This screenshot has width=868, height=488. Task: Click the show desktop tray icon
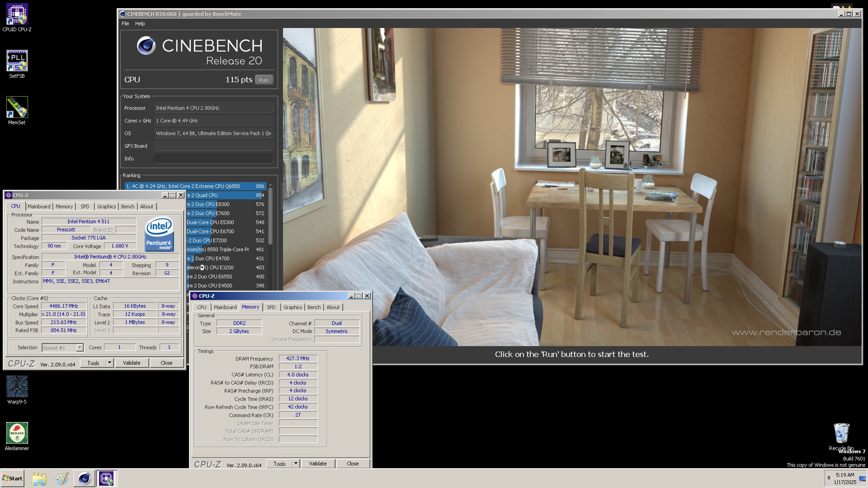(863, 479)
